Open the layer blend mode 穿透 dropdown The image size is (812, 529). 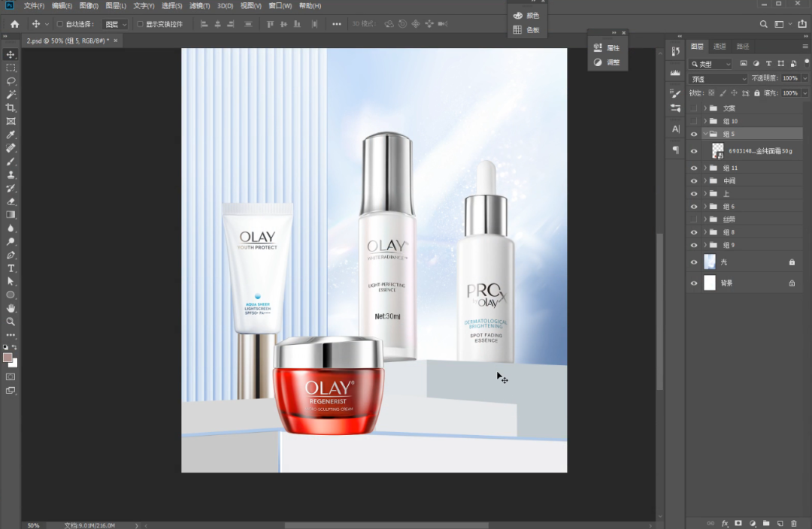[x=718, y=79]
